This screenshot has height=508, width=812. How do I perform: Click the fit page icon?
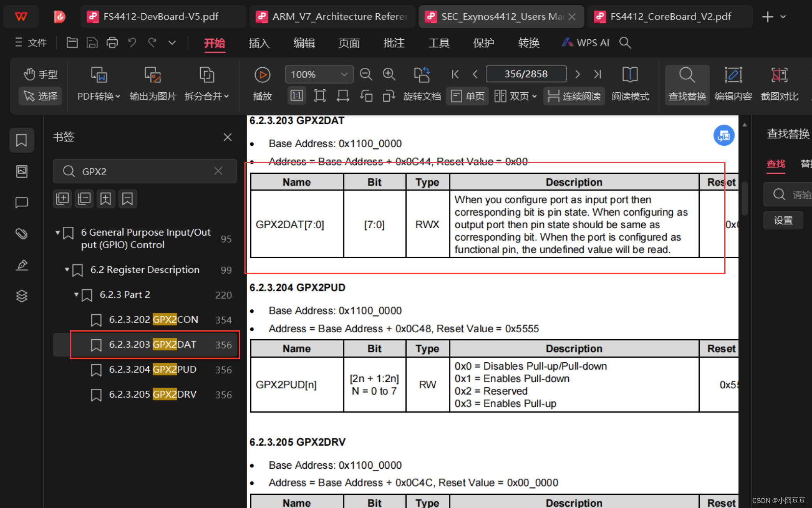320,96
